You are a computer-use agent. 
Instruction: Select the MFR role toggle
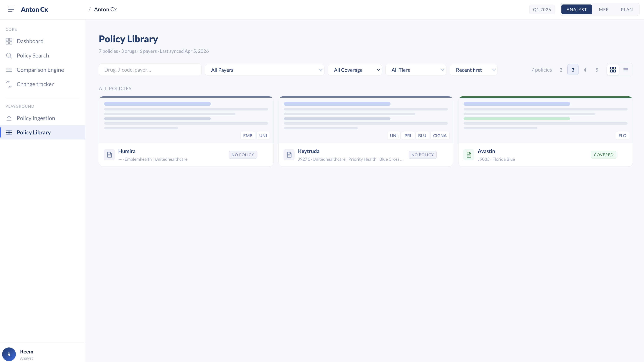pyautogui.click(x=604, y=9)
